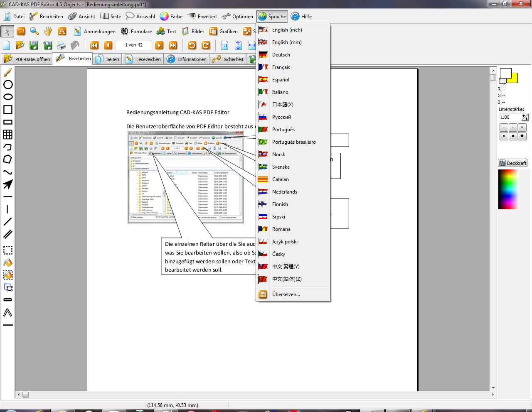Pick a color from the spectrum palette
532x412 pixels.
tap(508, 189)
